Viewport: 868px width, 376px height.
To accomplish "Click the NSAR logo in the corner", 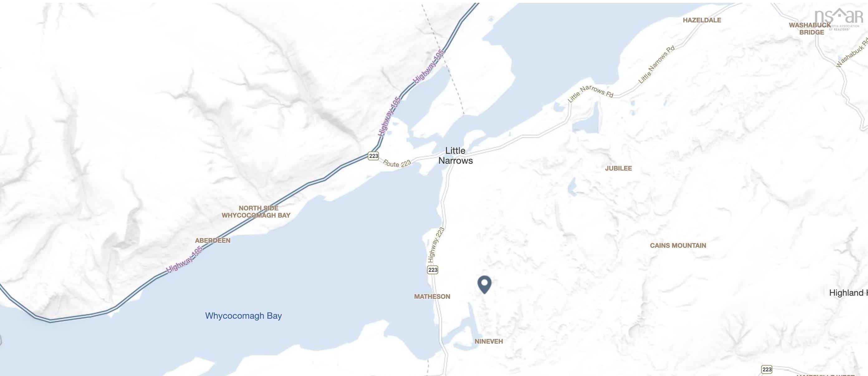I will coord(838,19).
